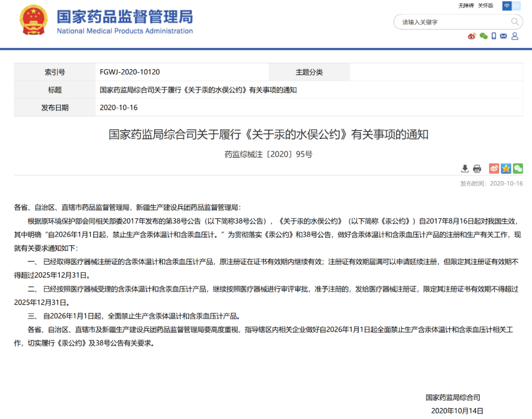Click the magnifier icon to search

(515, 22)
